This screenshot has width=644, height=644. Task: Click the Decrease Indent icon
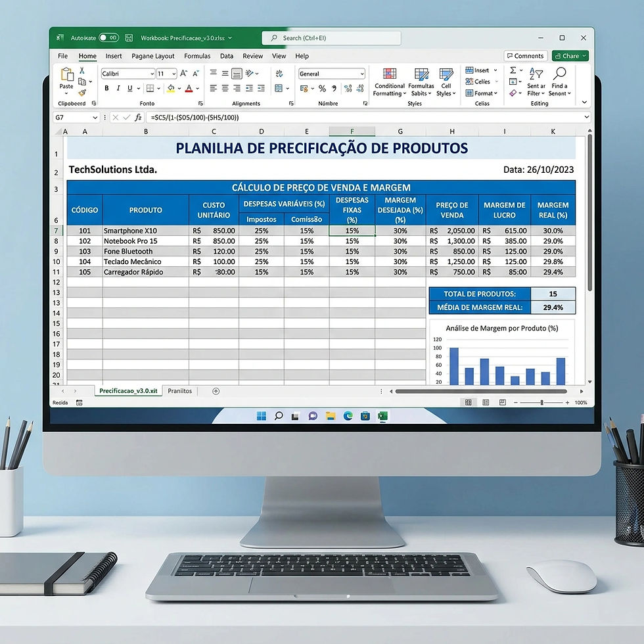(249, 88)
